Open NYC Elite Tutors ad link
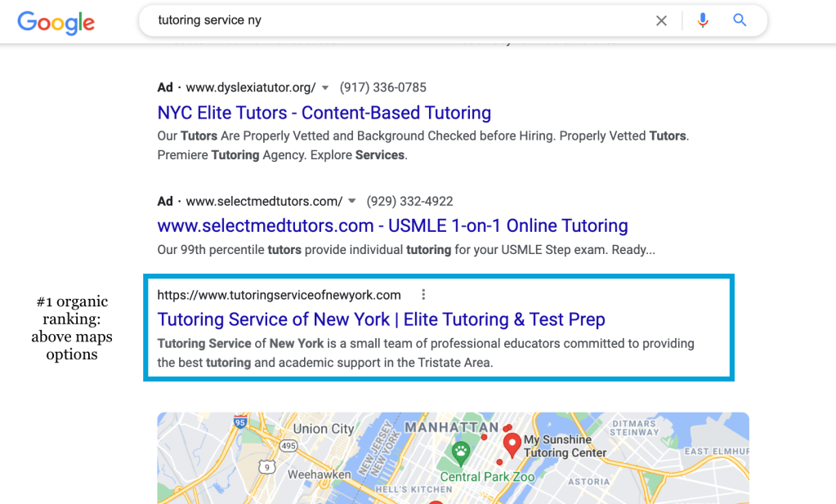 [x=324, y=113]
